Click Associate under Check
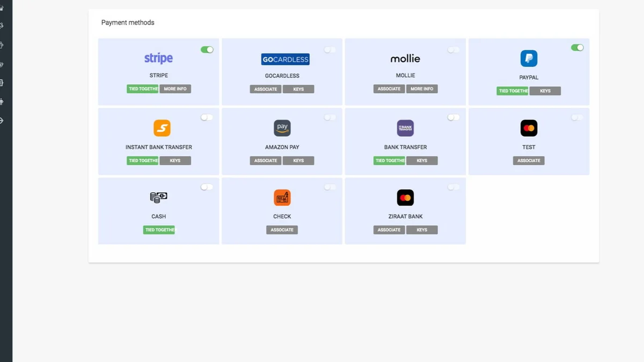 click(282, 230)
